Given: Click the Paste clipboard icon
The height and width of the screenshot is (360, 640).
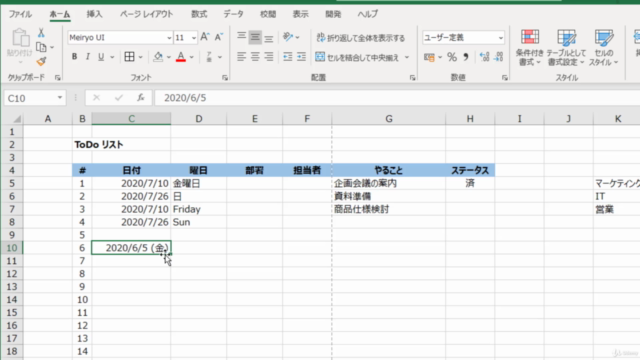Looking at the screenshot, I should (20, 38).
